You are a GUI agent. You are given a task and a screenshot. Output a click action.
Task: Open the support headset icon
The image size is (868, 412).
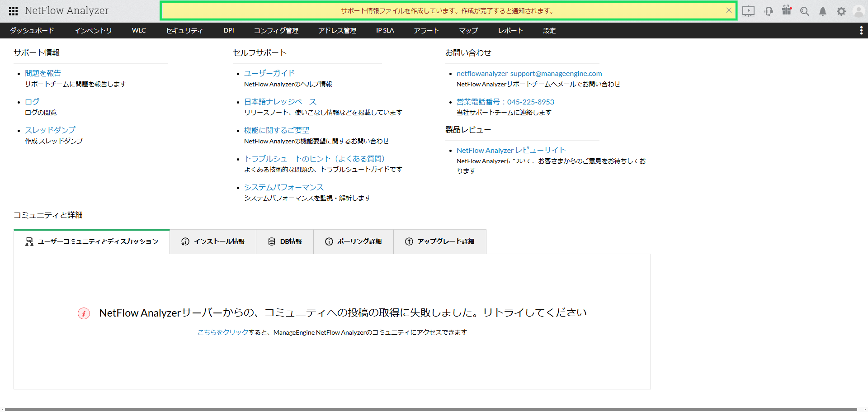click(x=769, y=11)
